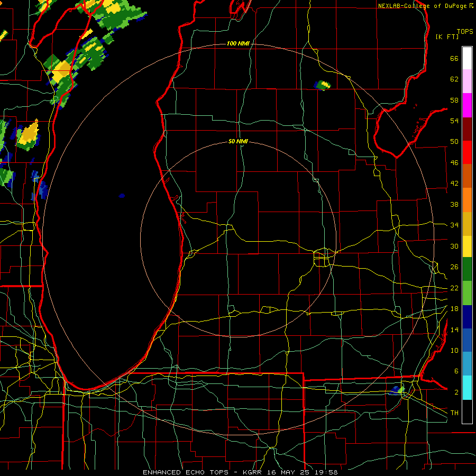Screen dimensions: 476x476
Task: Click the dark orange legend swatch
Action: click(467, 176)
